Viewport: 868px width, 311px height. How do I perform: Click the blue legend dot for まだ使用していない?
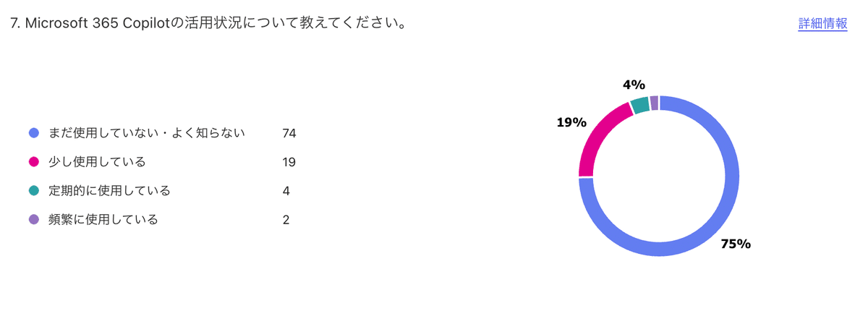click(33, 133)
